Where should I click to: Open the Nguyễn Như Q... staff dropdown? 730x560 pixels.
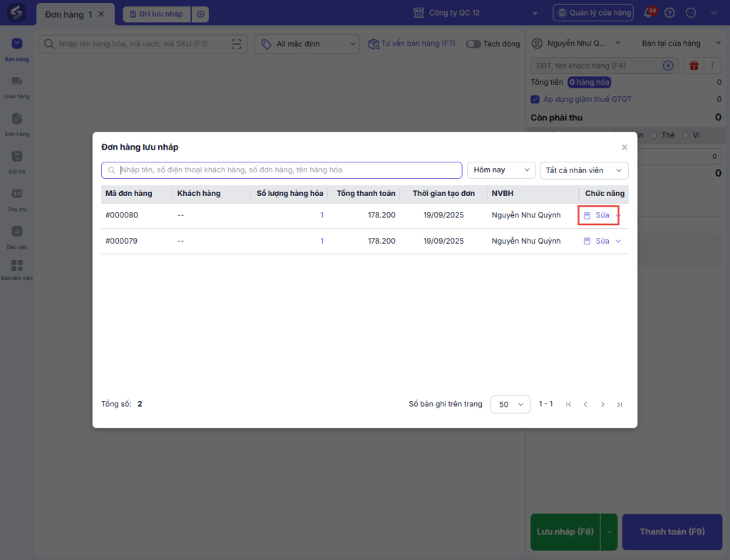pyautogui.click(x=576, y=43)
